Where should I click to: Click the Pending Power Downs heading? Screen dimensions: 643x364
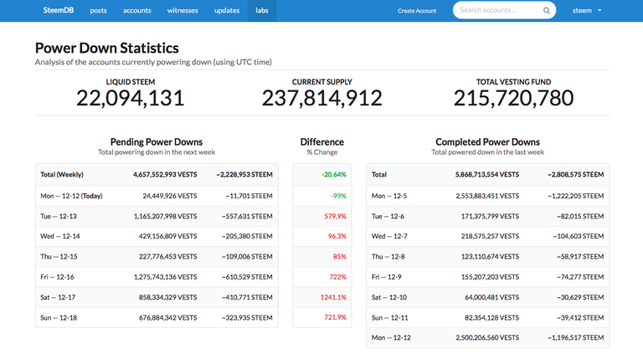click(x=157, y=141)
